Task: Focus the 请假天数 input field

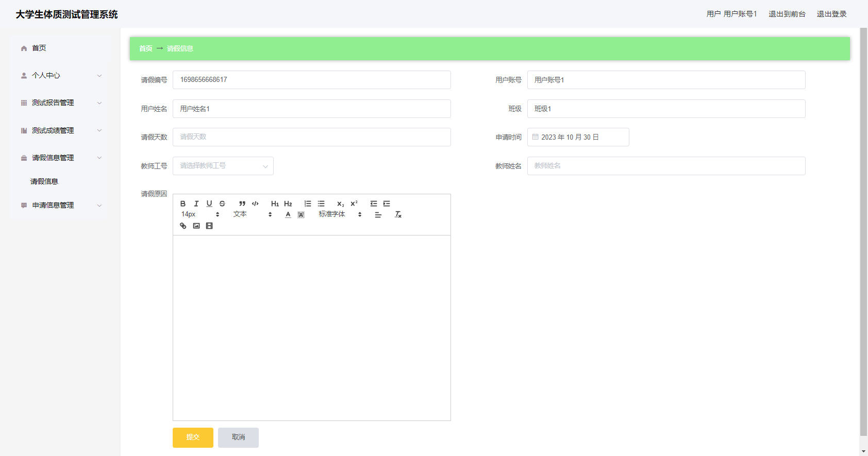Action: click(x=312, y=137)
